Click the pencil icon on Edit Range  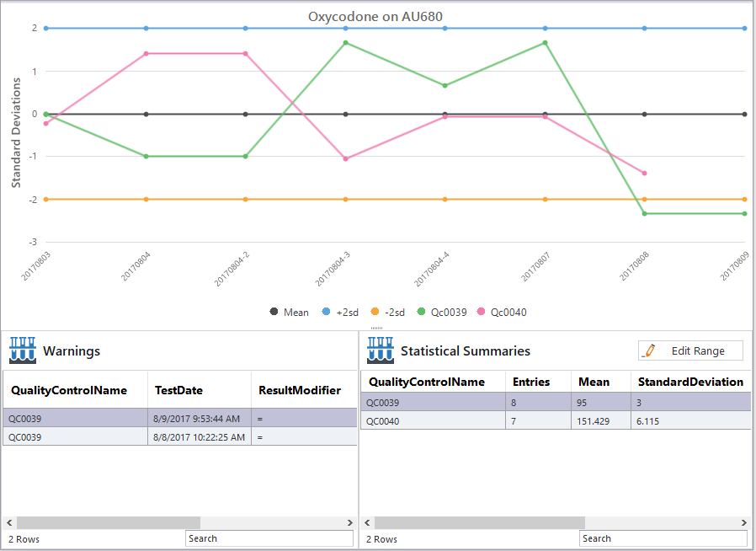(649, 350)
